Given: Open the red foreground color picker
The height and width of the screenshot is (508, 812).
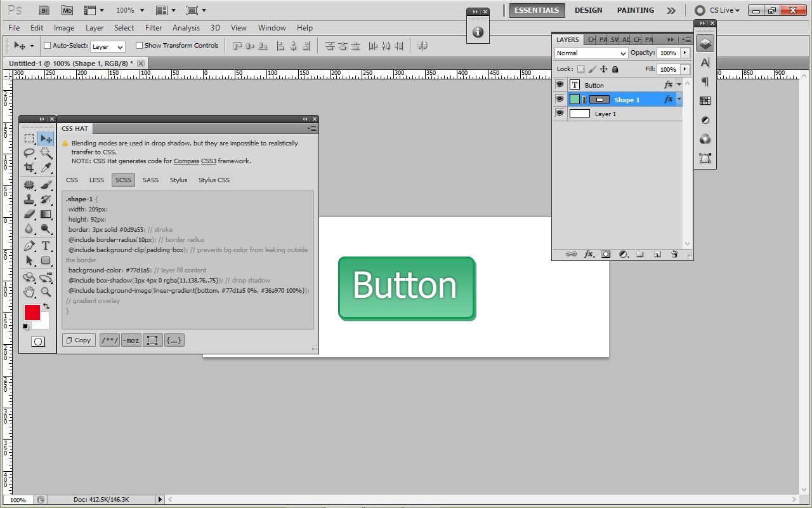Looking at the screenshot, I should (32, 312).
